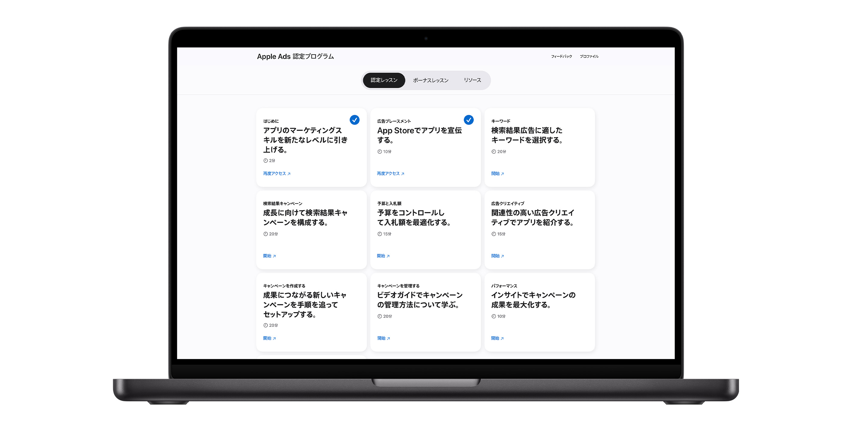Switch to the ボーナスレッスン tab
Viewport: 868px width, 436px height.
point(430,80)
